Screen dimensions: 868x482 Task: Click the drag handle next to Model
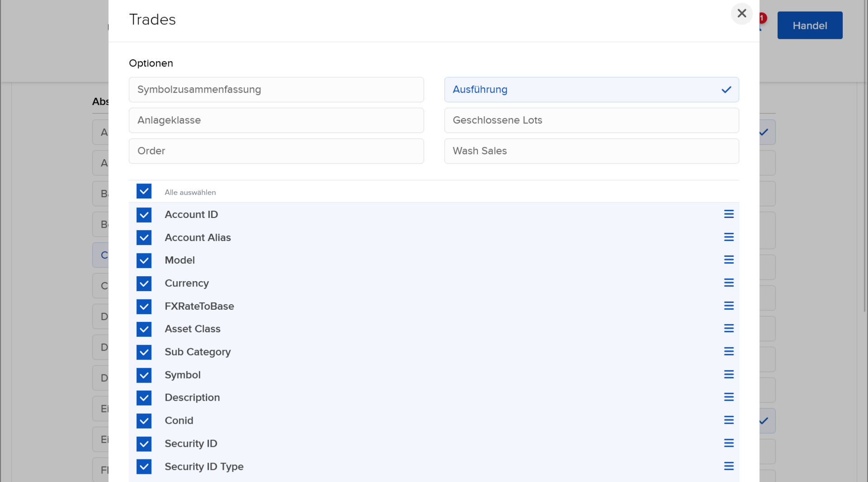pos(728,260)
